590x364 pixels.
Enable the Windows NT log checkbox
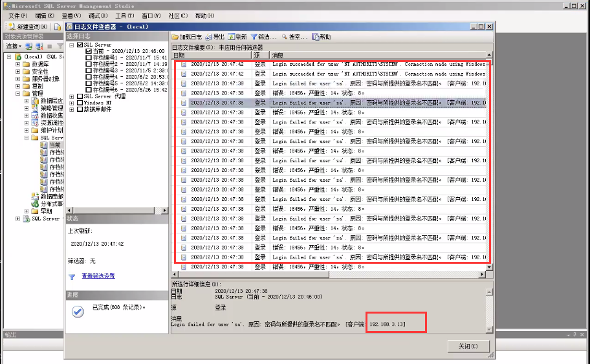pos(80,103)
